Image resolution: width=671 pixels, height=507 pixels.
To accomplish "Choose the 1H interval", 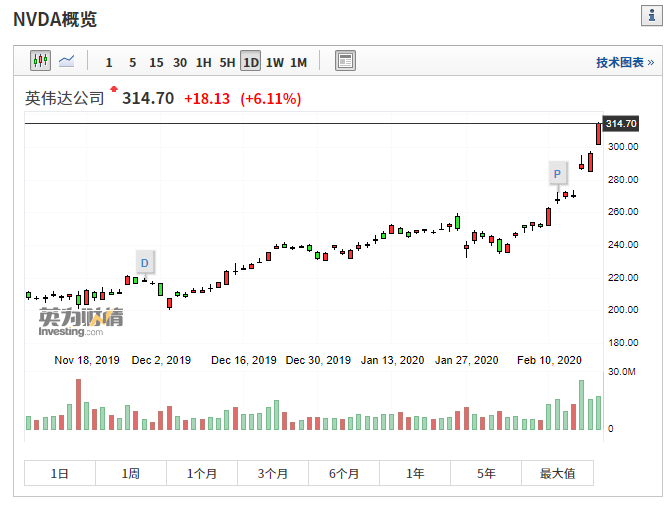I will (204, 63).
